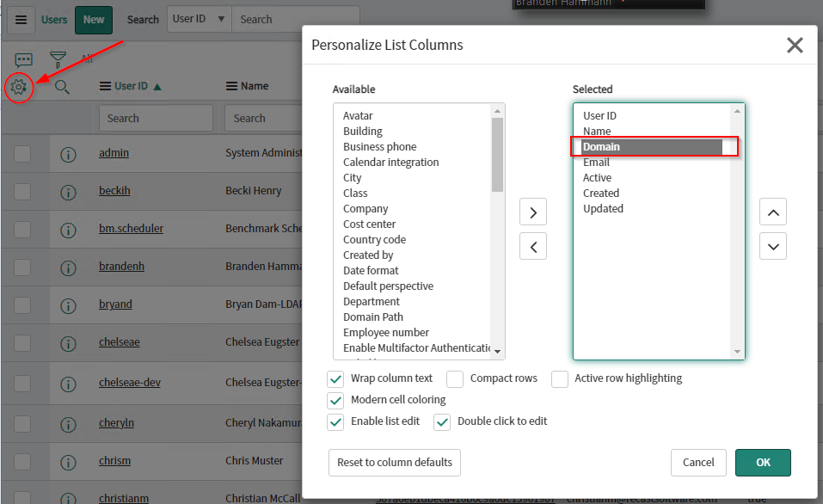Add column using right arrow button
Viewport: 823px width, 504px height.
(x=533, y=212)
